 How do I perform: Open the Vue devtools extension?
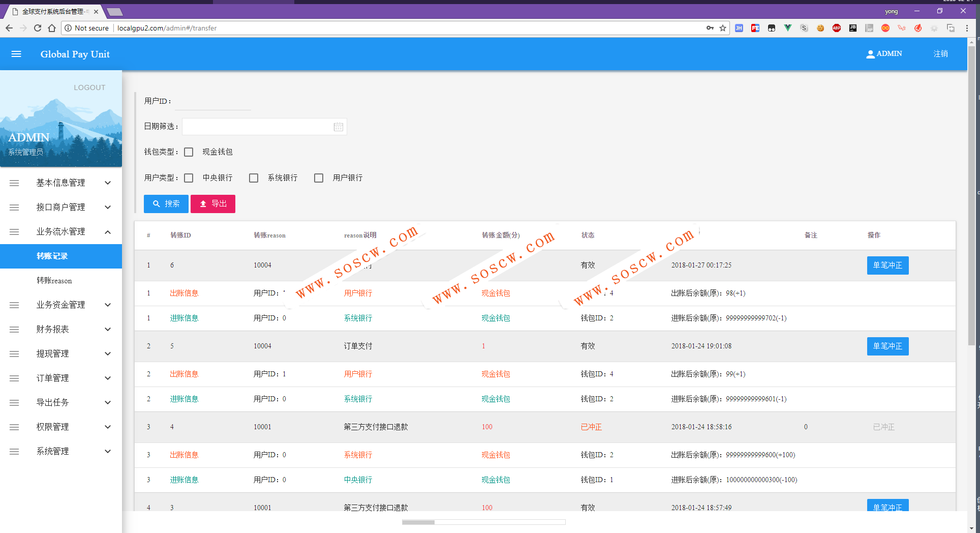tap(787, 28)
